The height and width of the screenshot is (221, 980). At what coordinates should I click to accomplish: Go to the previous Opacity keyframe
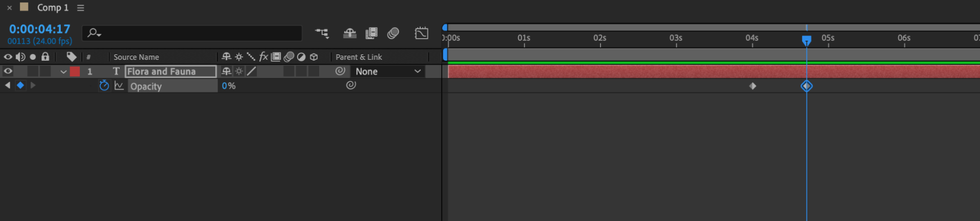7,85
